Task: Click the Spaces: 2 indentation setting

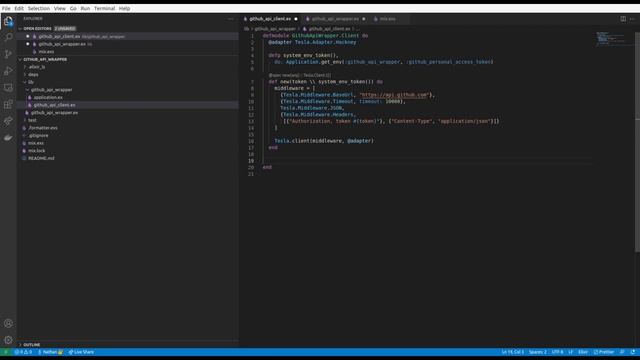Action: (x=537, y=352)
